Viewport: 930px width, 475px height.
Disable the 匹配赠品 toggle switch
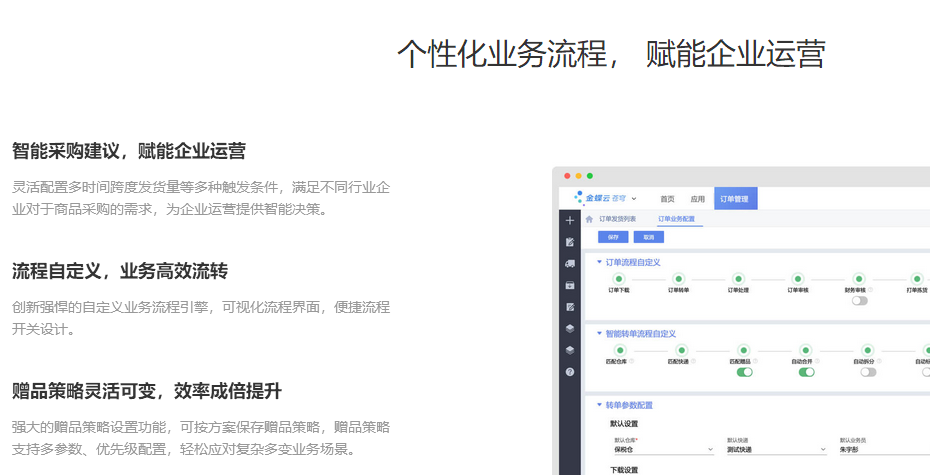click(x=744, y=372)
